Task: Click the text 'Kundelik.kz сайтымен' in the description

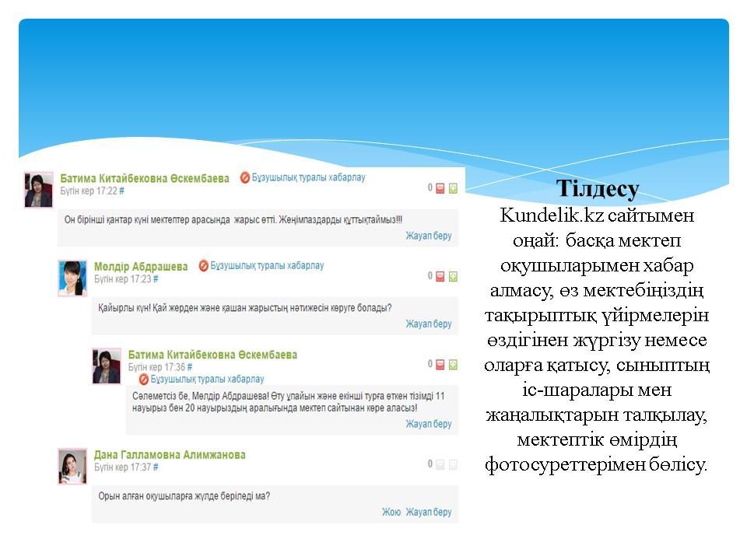Action: tap(597, 215)
